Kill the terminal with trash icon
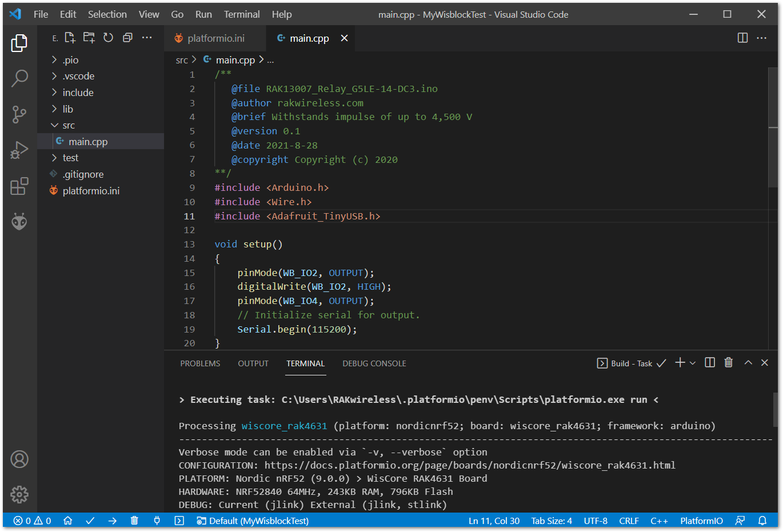 [x=729, y=363]
